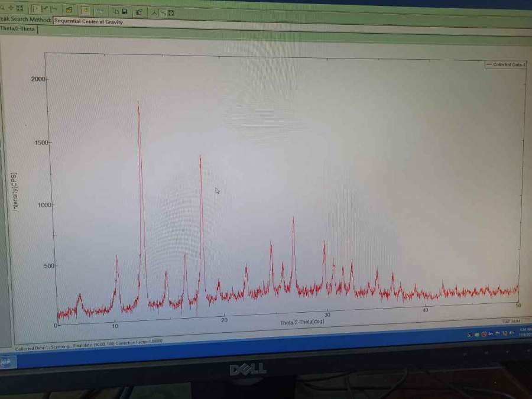Click the open lock folder icon
532x399 pixels.
(69, 10)
